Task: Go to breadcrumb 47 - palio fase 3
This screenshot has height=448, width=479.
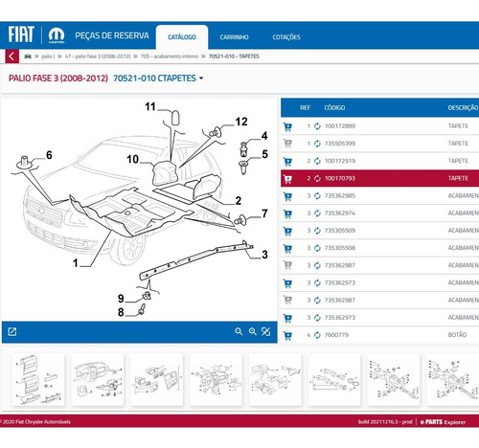Action: point(98,56)
